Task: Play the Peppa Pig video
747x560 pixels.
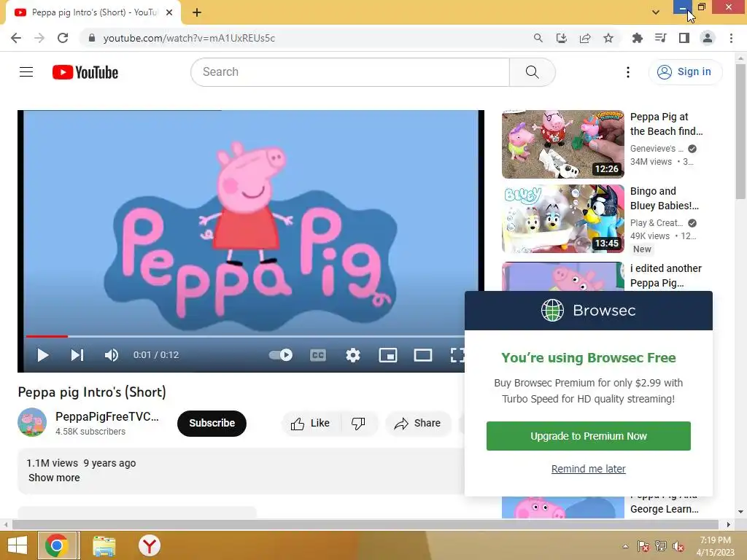Action: 43,355
